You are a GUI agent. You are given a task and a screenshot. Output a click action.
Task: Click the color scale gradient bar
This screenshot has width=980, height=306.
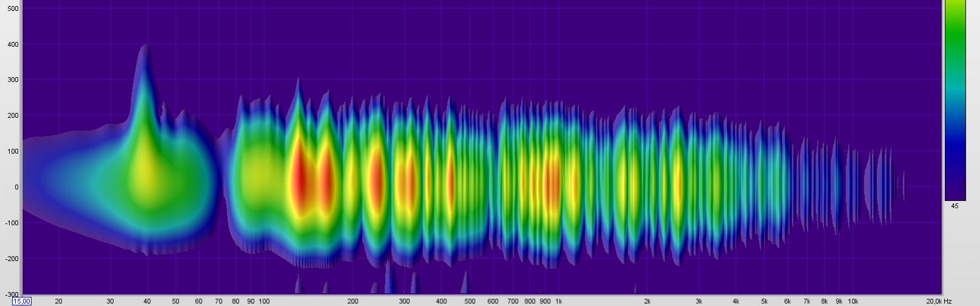point(955,100)
